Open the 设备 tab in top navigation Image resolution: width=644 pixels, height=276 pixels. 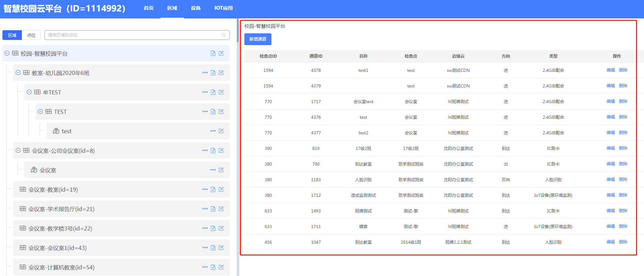[195, 8]
